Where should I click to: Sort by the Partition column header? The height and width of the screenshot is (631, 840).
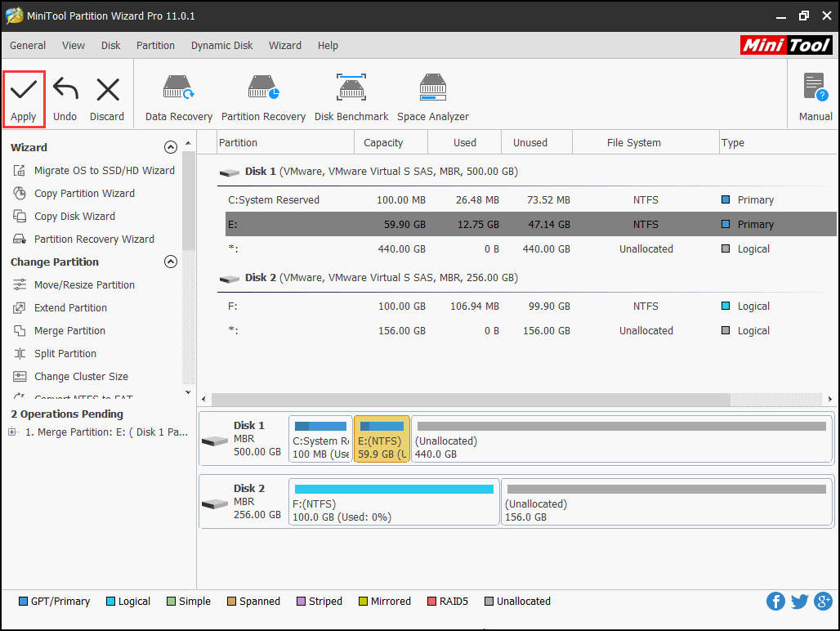pos(285,142)
